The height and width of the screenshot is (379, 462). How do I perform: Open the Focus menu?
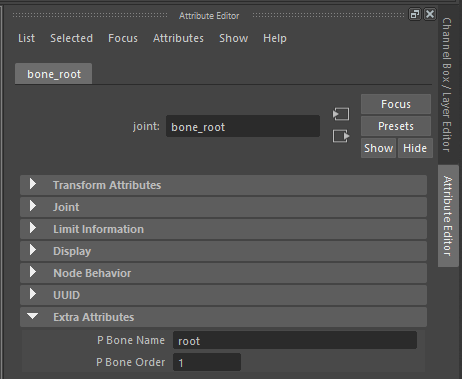123,38
